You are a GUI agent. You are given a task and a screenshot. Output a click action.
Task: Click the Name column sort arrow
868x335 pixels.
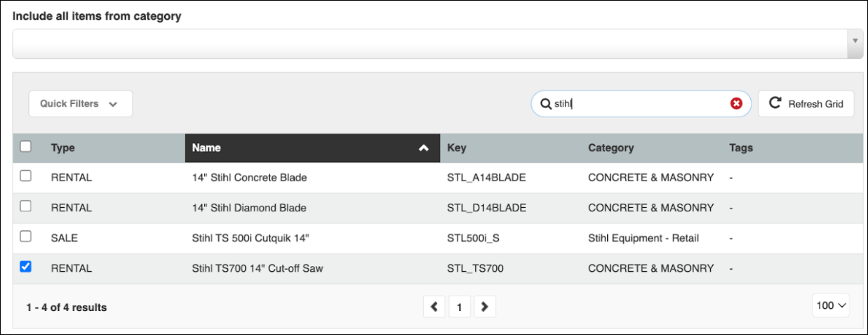click(x=423, y=148)
